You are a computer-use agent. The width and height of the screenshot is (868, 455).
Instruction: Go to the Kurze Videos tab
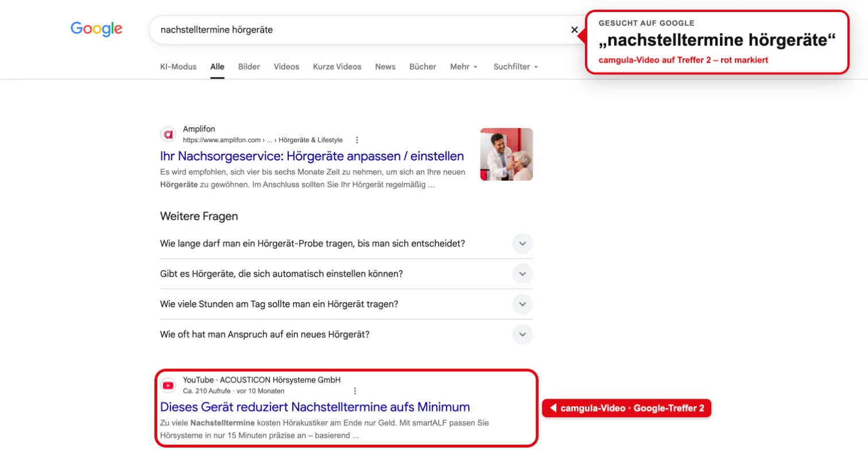(337, 67)
